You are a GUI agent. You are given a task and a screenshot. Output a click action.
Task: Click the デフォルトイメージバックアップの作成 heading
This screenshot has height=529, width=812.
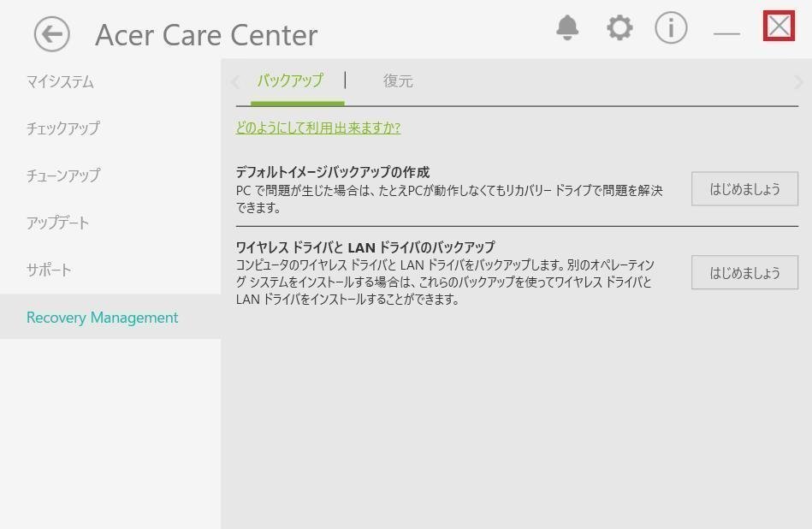[x=333, y=172]
